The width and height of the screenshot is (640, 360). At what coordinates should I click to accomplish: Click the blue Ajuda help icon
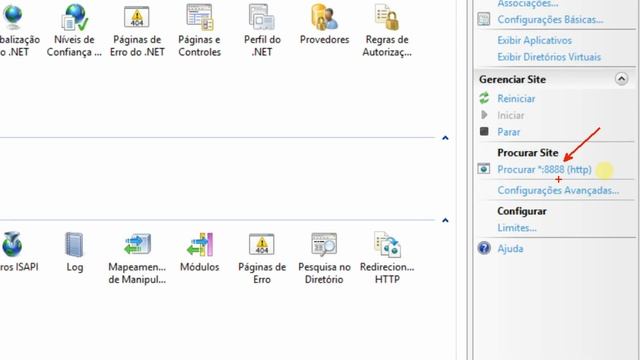click(484, 248)
